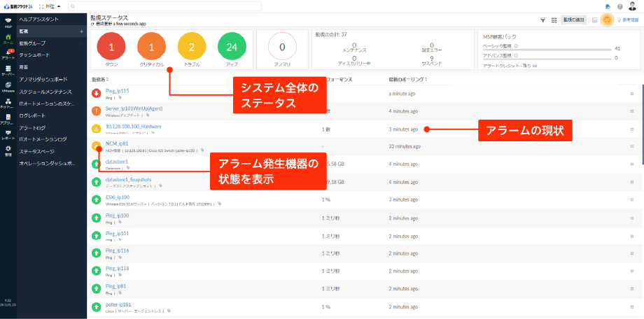Open the user profile avatar
The height and width of the screenshot is (319, 644).
pyautogui.click(x=632, y=6)
